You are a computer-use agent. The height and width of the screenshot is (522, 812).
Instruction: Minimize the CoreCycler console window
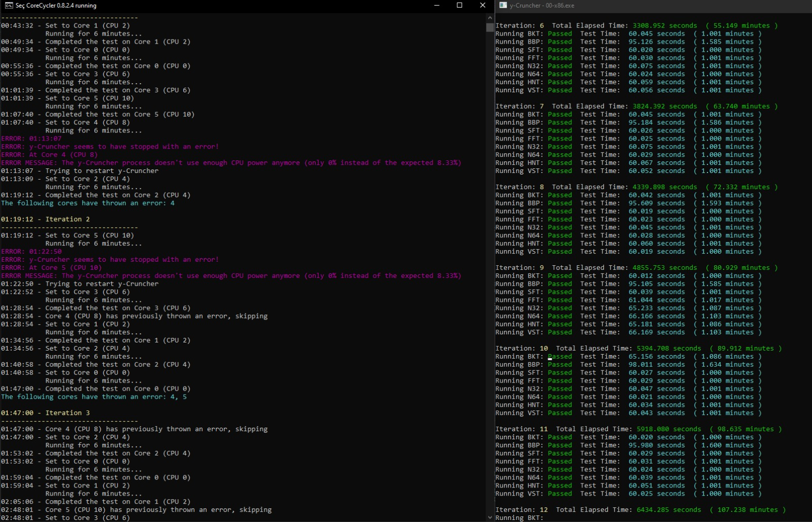coord(437,6)
